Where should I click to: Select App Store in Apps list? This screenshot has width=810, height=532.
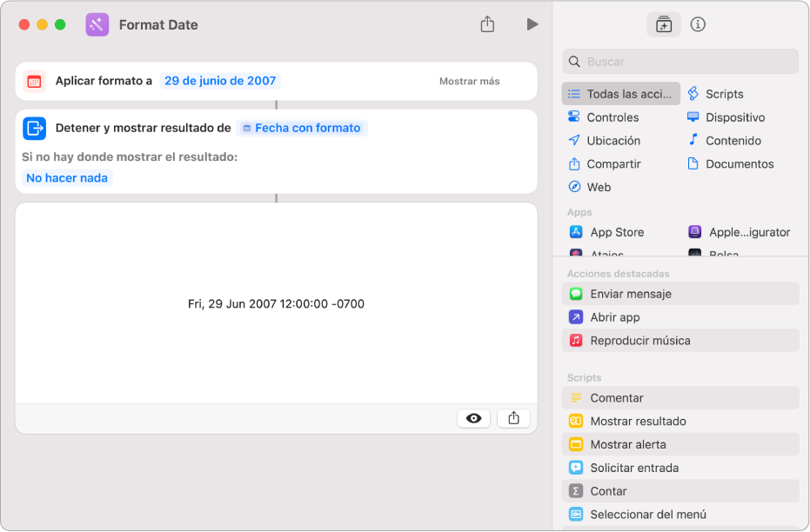pos(606,232)
